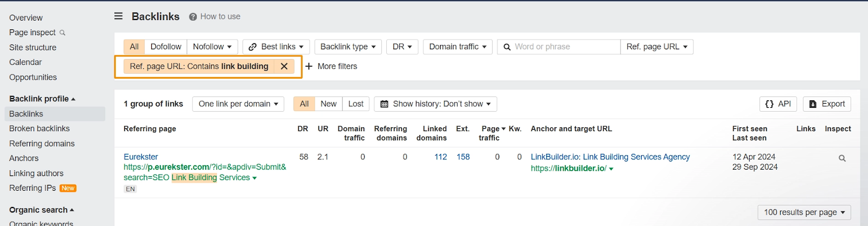Open Calendar in sidebar
The width and height of the screenshot is (868, 226).
pyautogui.click(x=25, y=62)
